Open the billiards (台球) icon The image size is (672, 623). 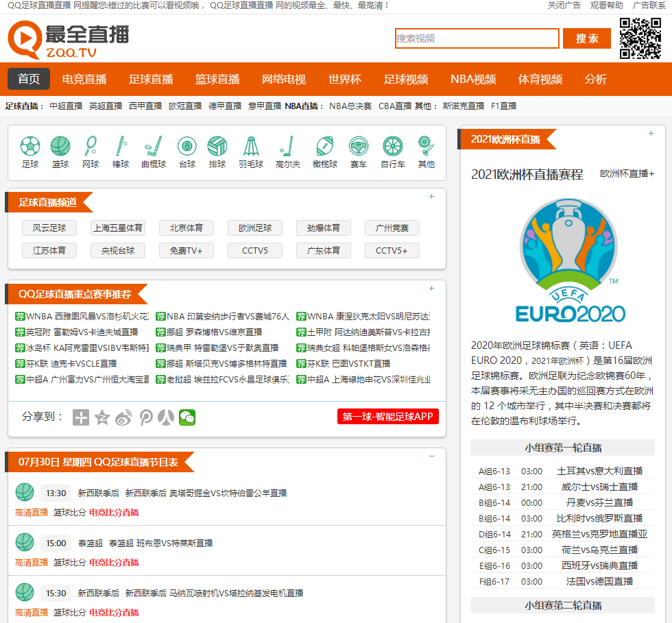[x=187, y=146]
